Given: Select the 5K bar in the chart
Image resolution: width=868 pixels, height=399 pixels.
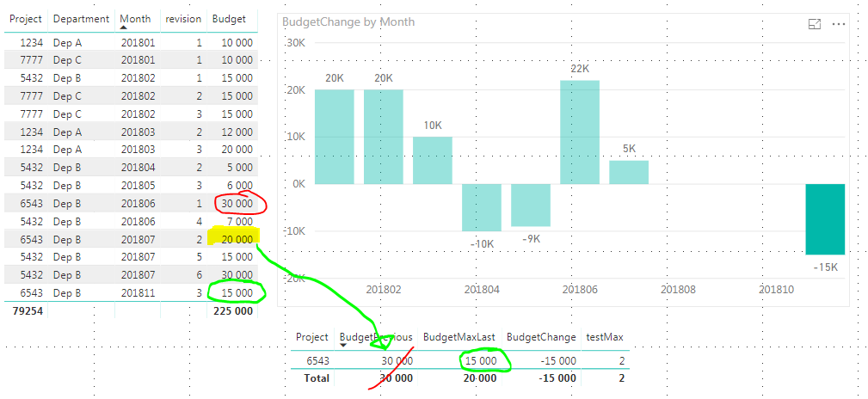Looking at the screenshot, I should click(x=629, y=172).
